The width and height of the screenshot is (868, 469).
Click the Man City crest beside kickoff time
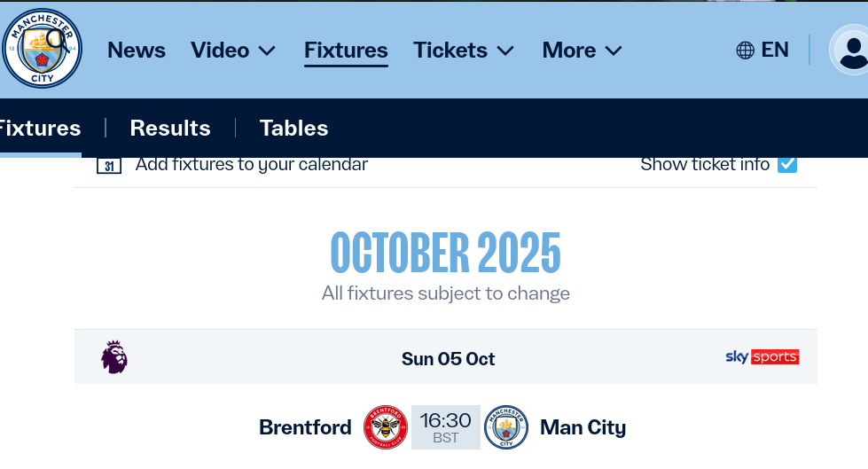tap(506, 427)
